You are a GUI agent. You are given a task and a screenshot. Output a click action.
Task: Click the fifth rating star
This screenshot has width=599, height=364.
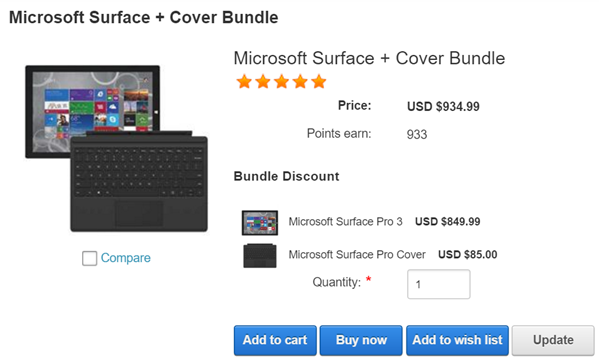coord(319,82)
